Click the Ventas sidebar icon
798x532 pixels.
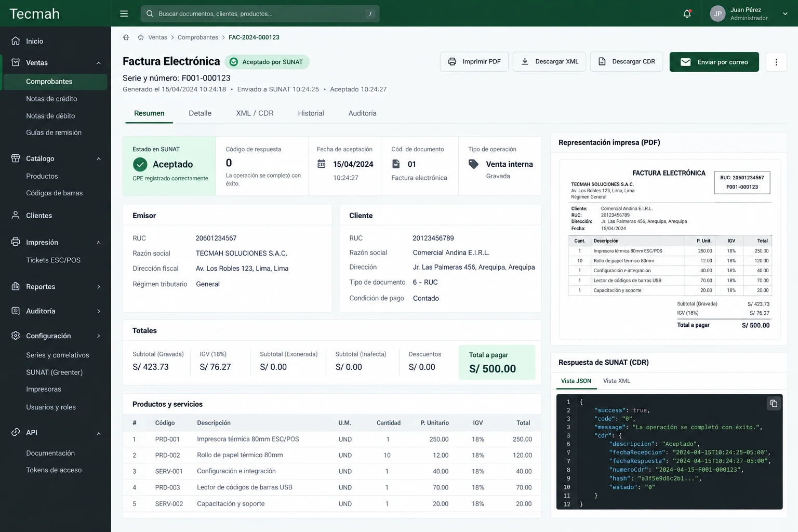click(16, 62)
